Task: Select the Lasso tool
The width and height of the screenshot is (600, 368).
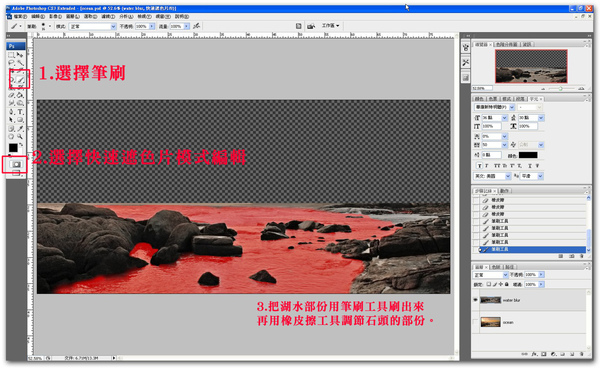Action: 11,62
